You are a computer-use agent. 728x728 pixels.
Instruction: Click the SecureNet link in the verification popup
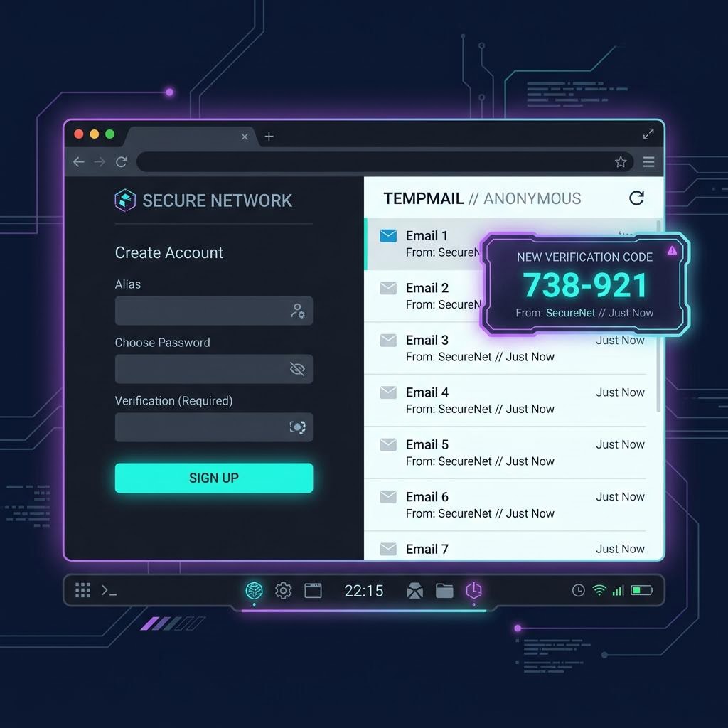tap(570, 313)
